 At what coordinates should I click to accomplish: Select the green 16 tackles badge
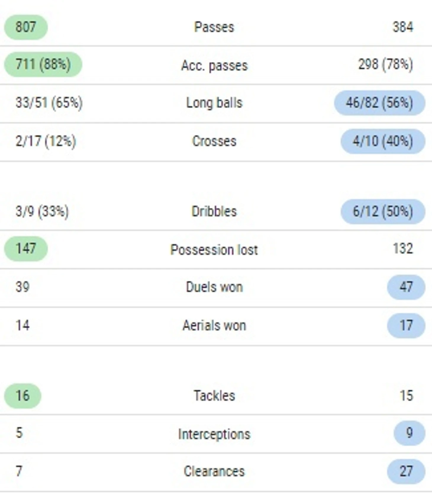pyautogui.click(x=22, y=396)
